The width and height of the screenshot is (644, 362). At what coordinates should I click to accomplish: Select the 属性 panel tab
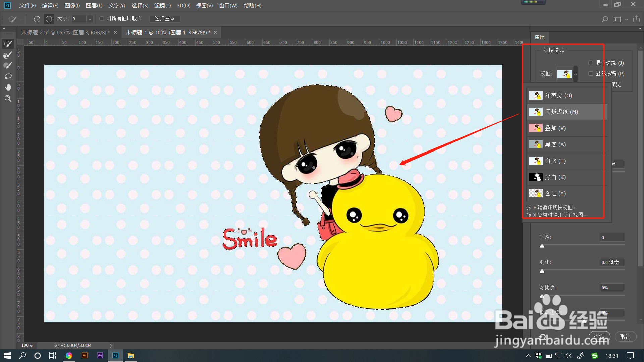tap(540, 37)
